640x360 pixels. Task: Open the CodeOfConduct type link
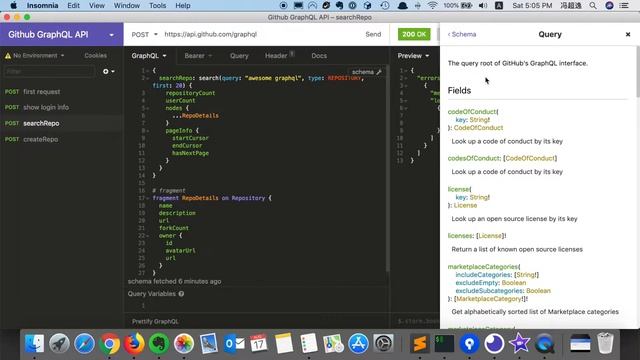pyautogui.click(x=478, y=128)
